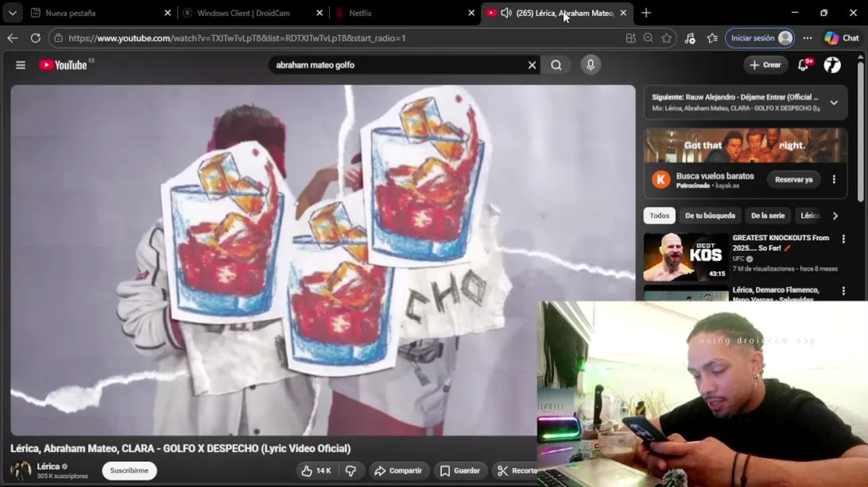The width and height of the screenshot is (868, 487).
Task: Click the Suscribirme button
Action: [129, 471]
